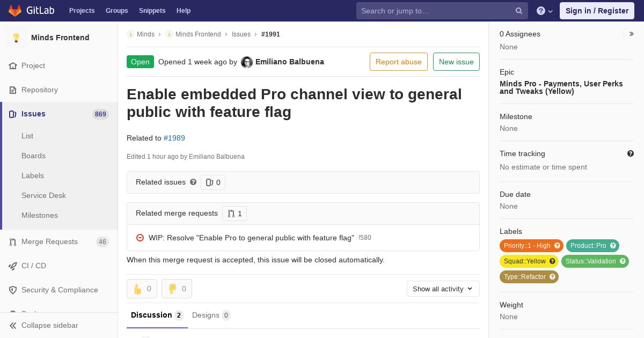Focus the Search or jump to field

click(x=442, y=11)
